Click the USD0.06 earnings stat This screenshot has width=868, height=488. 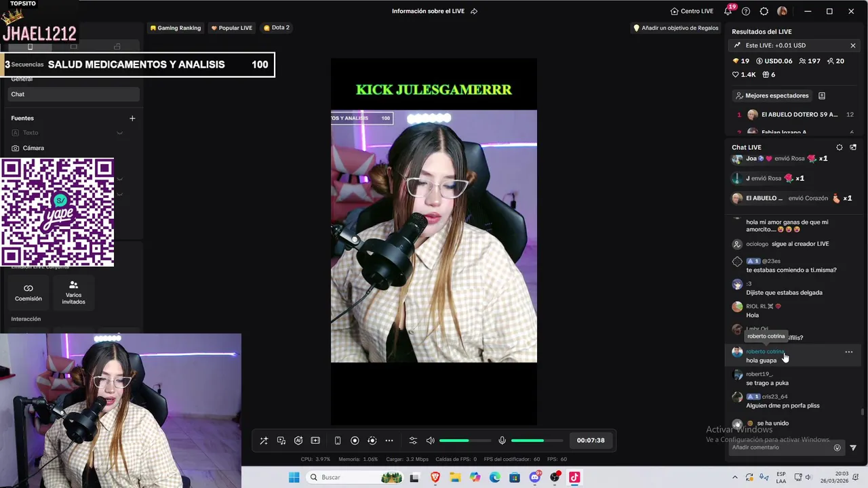pos(774,61)
